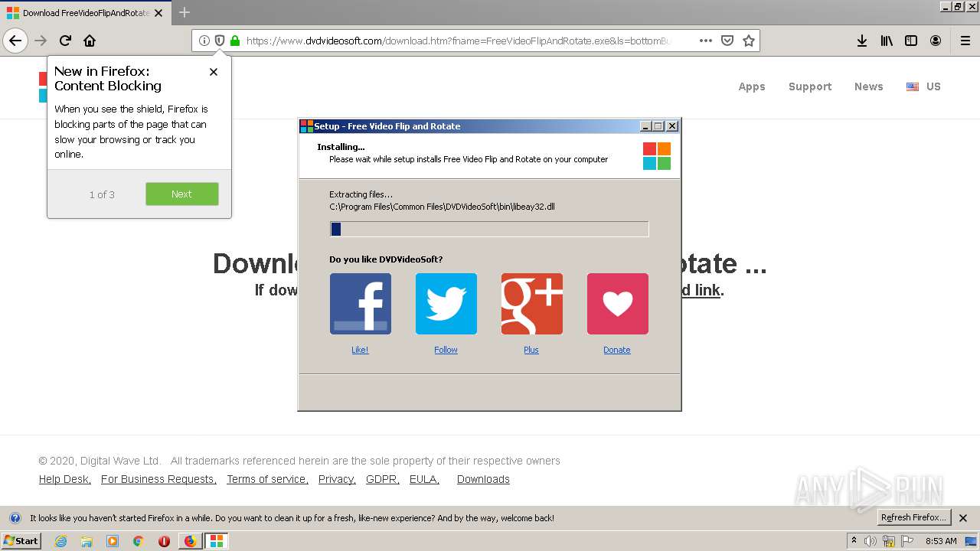Show hidden system tray icons
This screenshot has height=551, width=980.
pyautogui.click(x=854, y=540)
